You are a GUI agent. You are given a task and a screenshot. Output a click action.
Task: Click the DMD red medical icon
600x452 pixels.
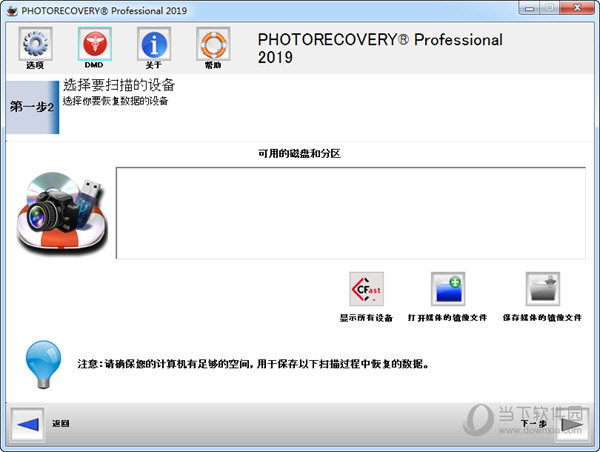pos(95,44)
